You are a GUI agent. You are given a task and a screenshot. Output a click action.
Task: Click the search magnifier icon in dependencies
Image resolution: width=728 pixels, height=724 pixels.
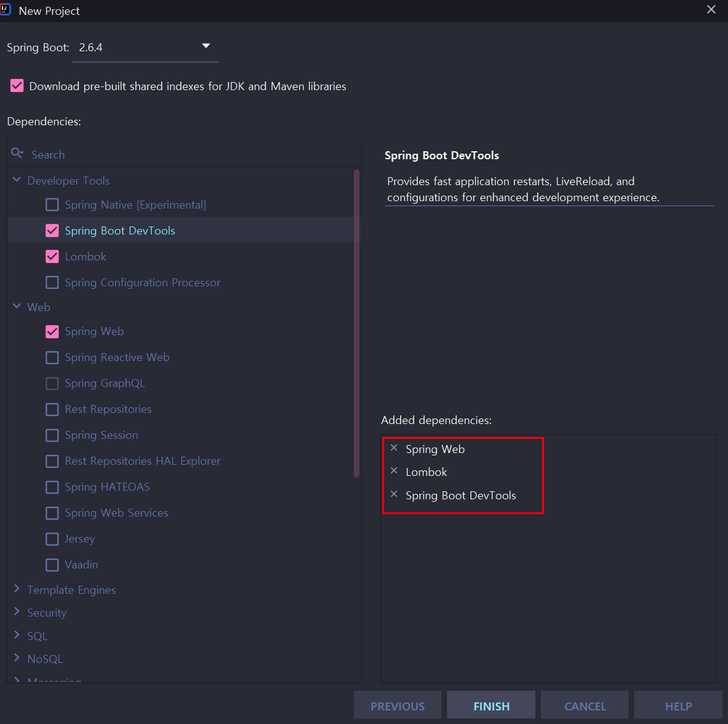click(17, 153)
